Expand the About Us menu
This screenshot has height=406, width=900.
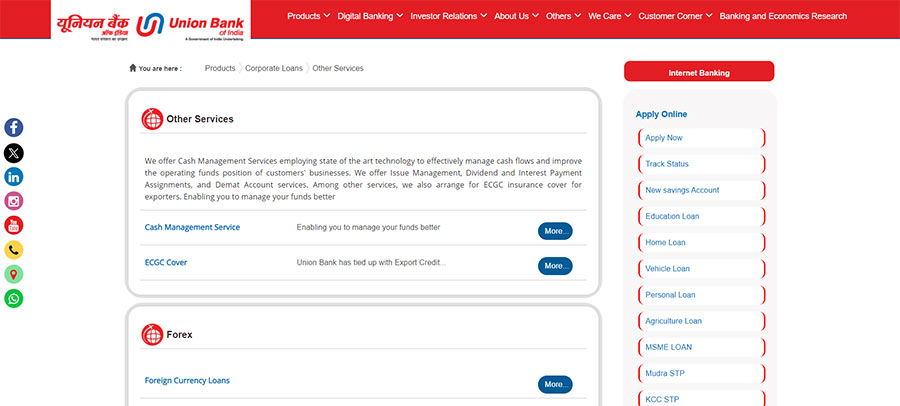point(517,16)
